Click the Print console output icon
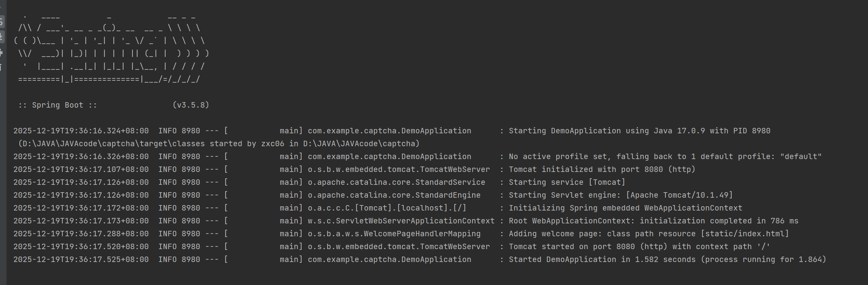This screenshot has height=285, width=868. 2,53
